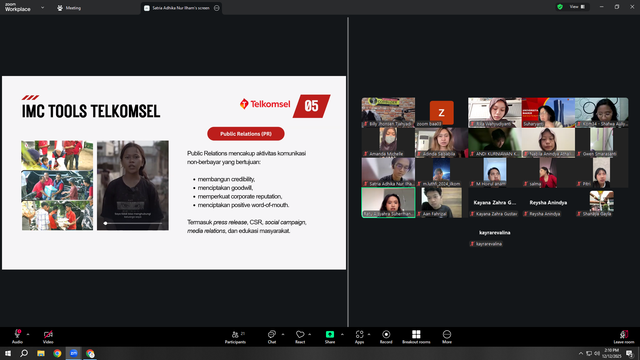Select kayrarevalina's name tile
The image size is (640, 360).
(x=495, y=233)
